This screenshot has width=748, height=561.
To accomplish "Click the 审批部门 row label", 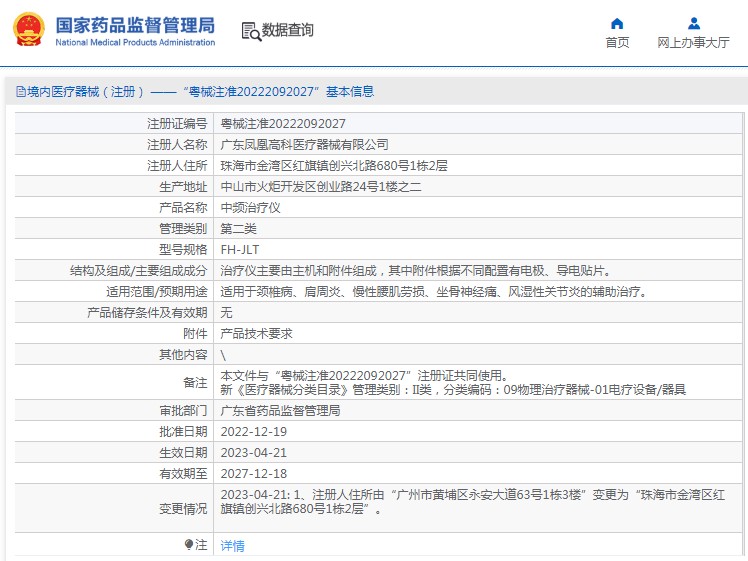I will [183, 411].
